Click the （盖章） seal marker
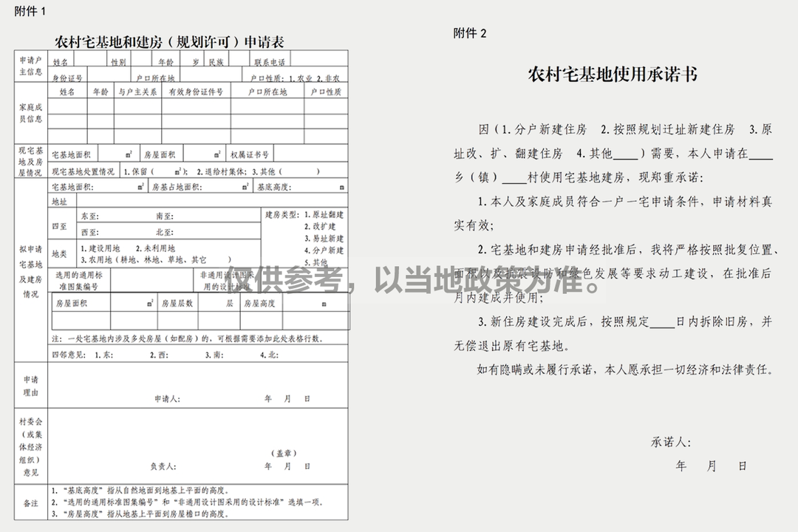This screenshot has height=532, width=798. point(284,453)
